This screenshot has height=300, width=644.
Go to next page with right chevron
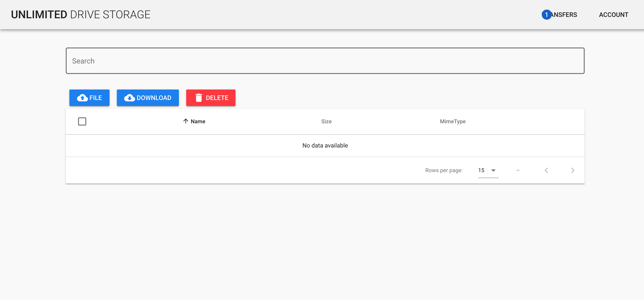(573, 170)
